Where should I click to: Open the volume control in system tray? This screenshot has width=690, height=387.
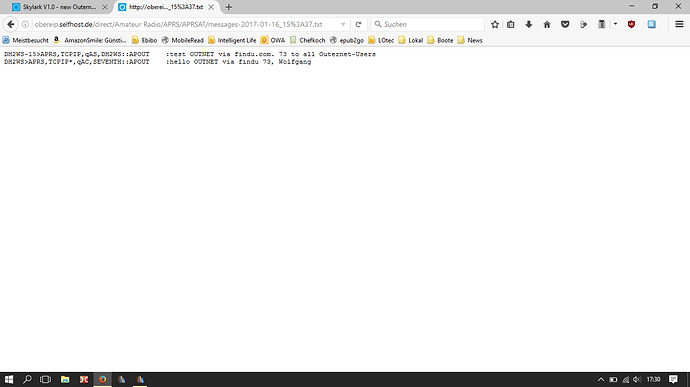coord(637,380)
